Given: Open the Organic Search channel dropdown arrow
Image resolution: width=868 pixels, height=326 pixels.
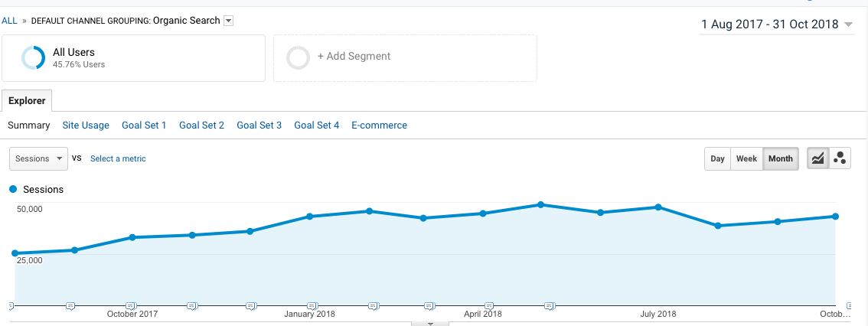Looking at the screenshot, I should tap(228, 21).
